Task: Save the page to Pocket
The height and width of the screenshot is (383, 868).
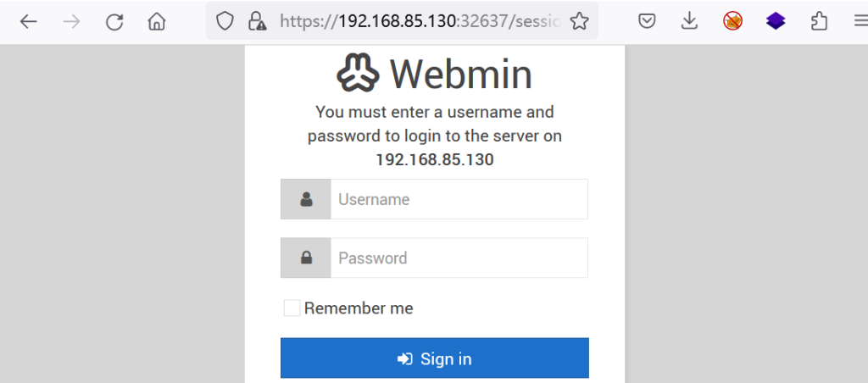Action: coord(647,21)
